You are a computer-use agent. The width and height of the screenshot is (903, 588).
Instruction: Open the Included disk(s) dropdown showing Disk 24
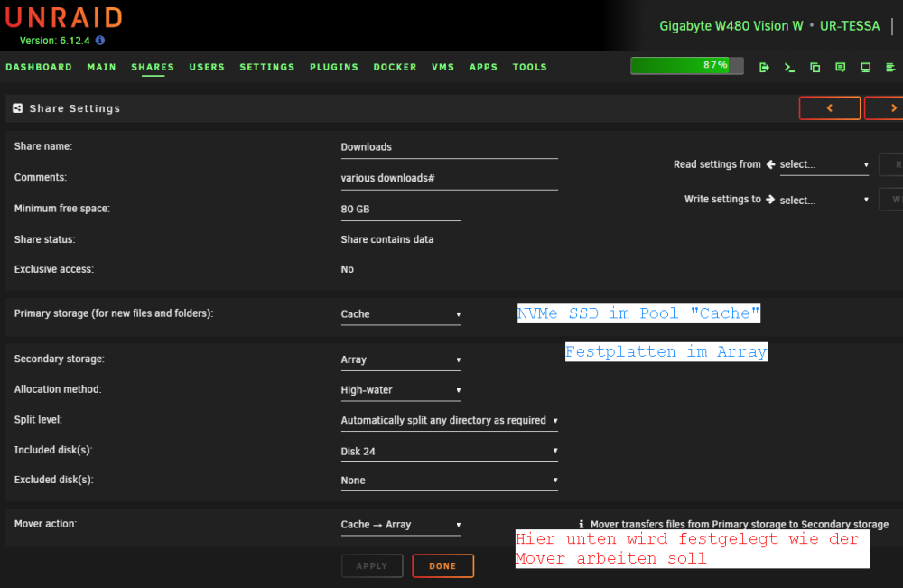coord(449,452)
